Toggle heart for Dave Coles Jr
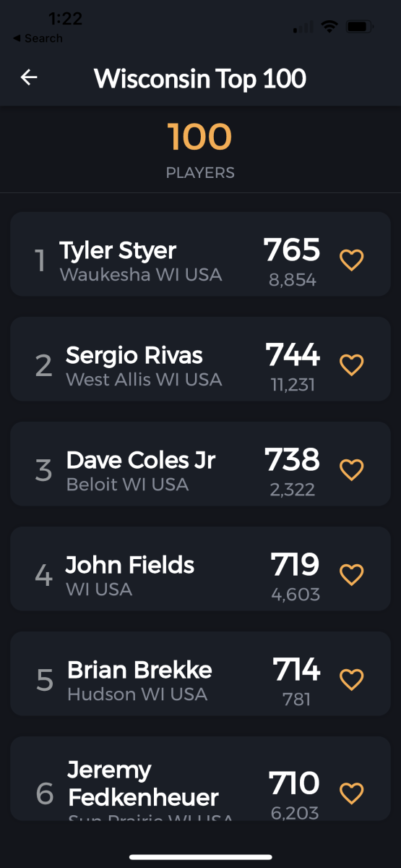 tap(352, 469)
